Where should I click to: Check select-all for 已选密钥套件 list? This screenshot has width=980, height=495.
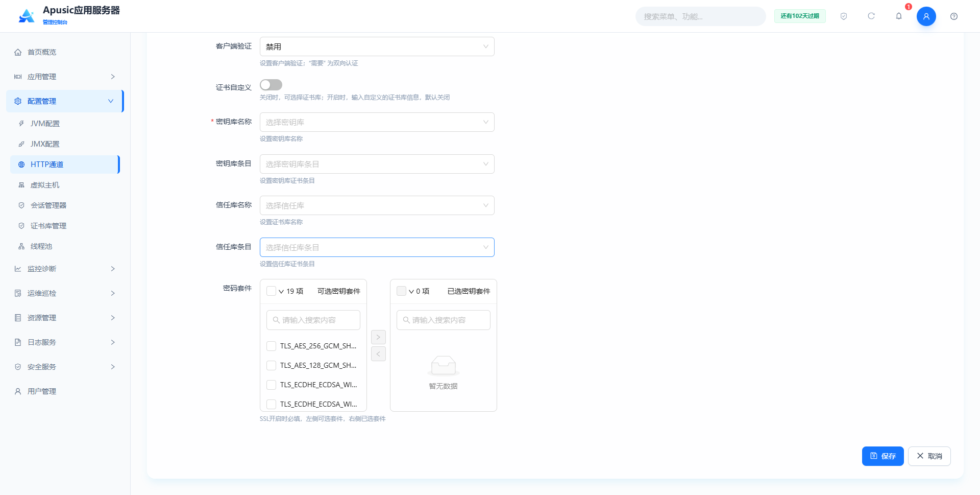point(402,291)
